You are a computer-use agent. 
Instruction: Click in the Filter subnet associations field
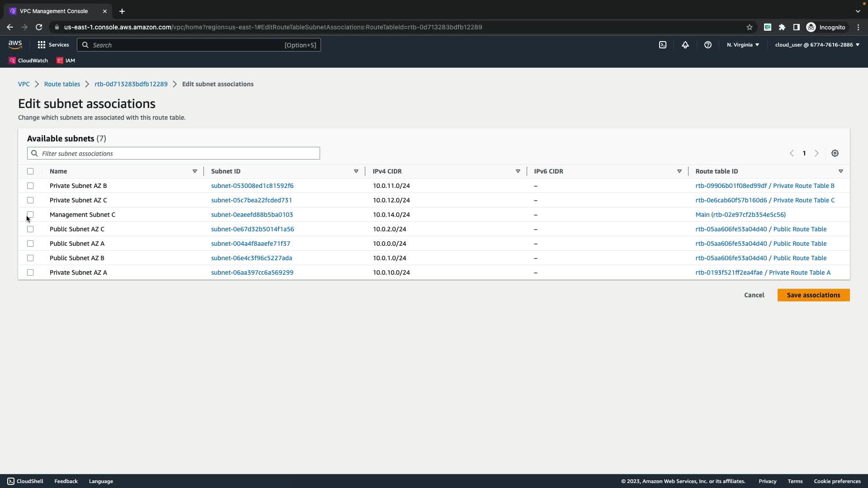(174, 153)
